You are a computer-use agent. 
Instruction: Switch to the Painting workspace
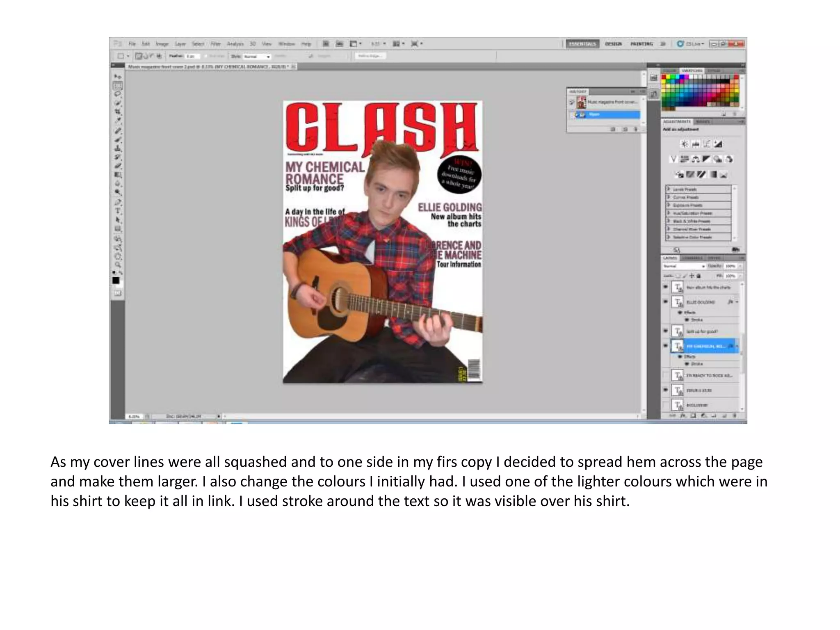(x=642, y=44)
